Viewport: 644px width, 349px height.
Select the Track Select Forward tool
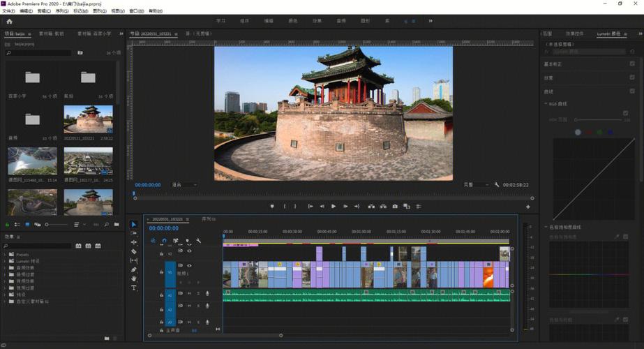pos(134,233)
